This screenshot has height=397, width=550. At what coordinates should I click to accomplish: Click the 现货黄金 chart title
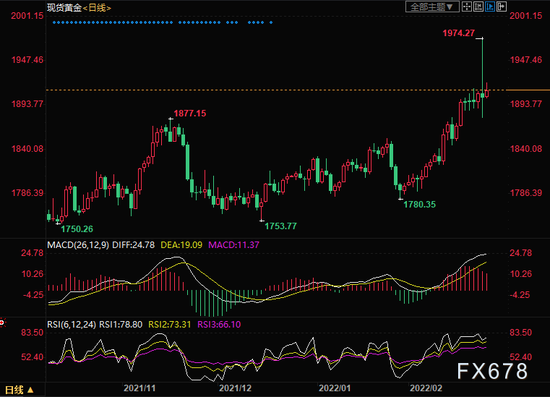point(64,7)
